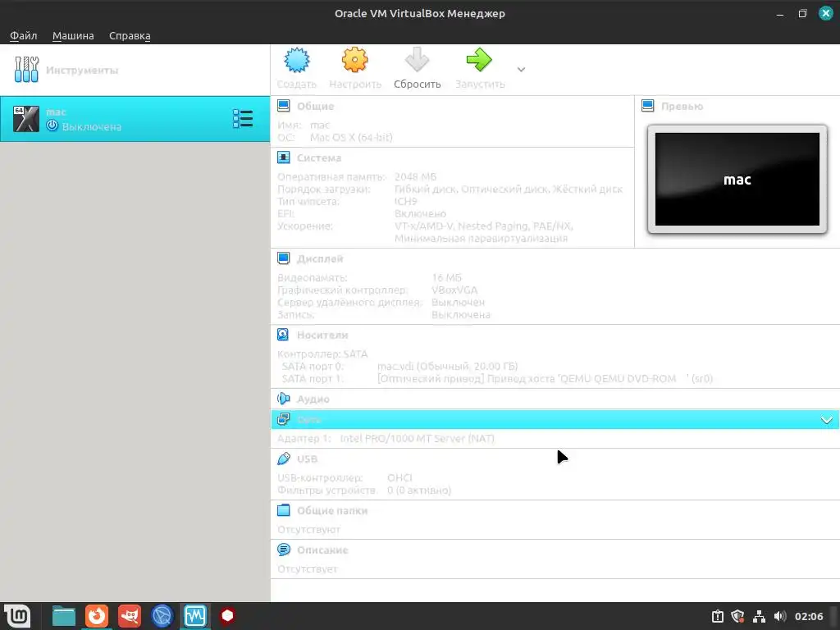This screenshot has height=630, width=840.
Task: Open the Общие section header
Action: pyautogui.click(x=316, y=106)
